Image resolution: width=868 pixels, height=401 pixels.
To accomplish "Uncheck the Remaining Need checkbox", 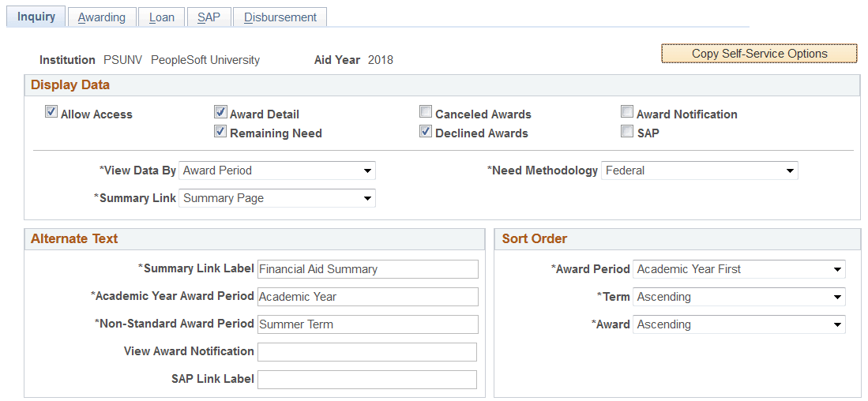I will click(220, 133).
